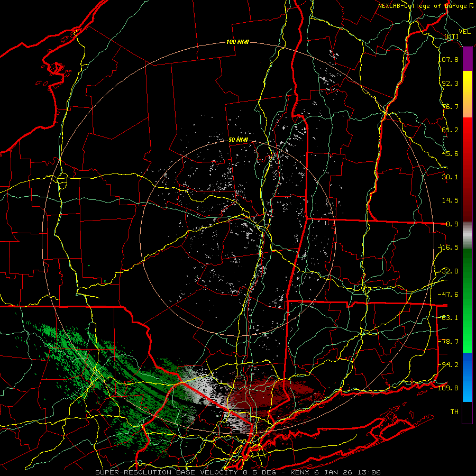
Task: Select the -0.9 velocity scale value
Action: pos(451,224)
